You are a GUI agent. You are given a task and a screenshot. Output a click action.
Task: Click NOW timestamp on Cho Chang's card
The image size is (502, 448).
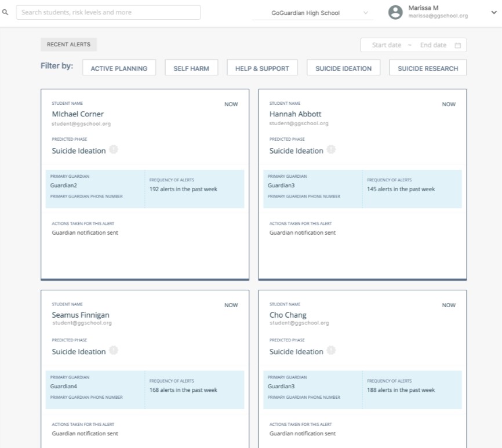coord(449,305)
